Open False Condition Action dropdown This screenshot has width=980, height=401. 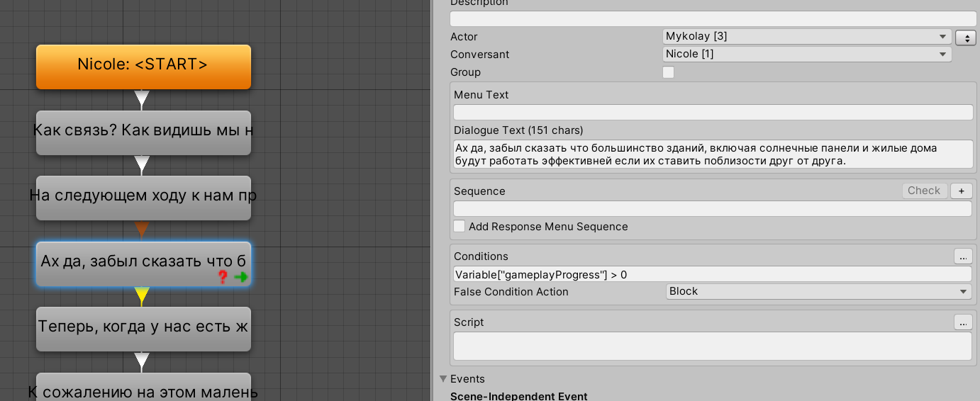819,291
